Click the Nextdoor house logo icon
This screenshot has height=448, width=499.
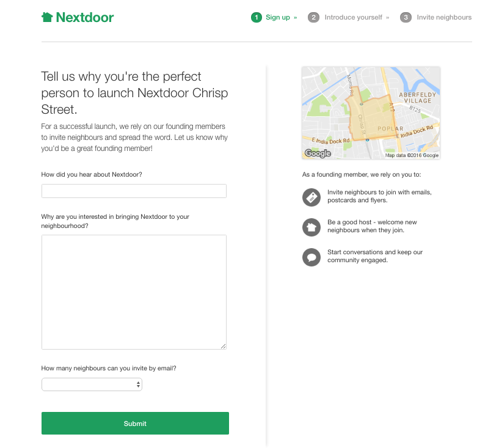pyautogui.click(x=47, y=17)
